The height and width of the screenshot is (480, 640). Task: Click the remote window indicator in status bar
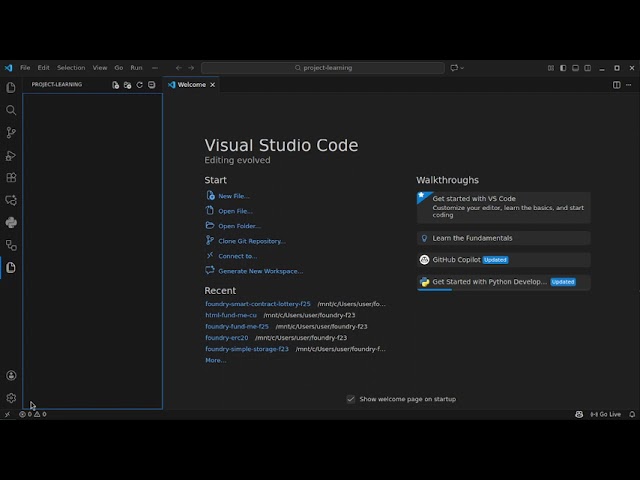click(x=7, y=414)
